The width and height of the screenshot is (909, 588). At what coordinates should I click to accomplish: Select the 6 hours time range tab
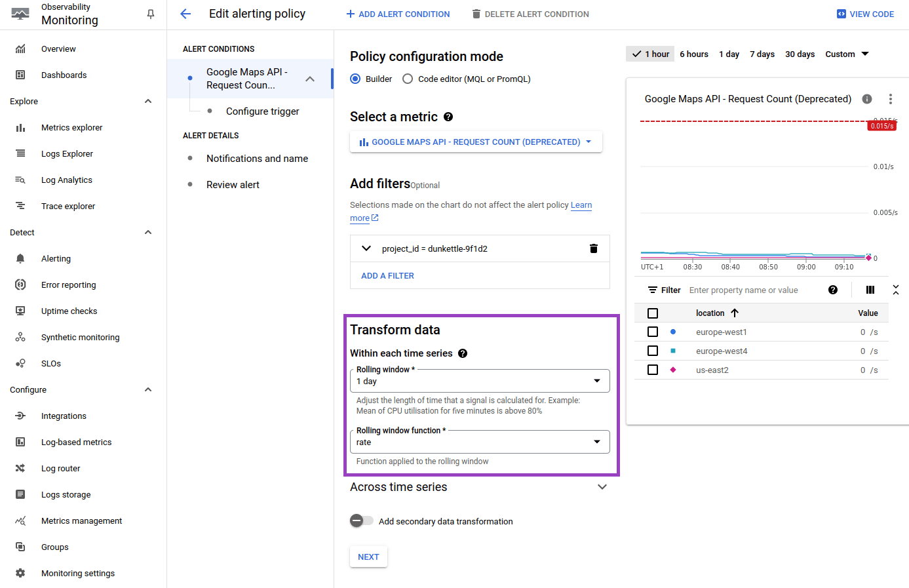(x=693, y=54)
